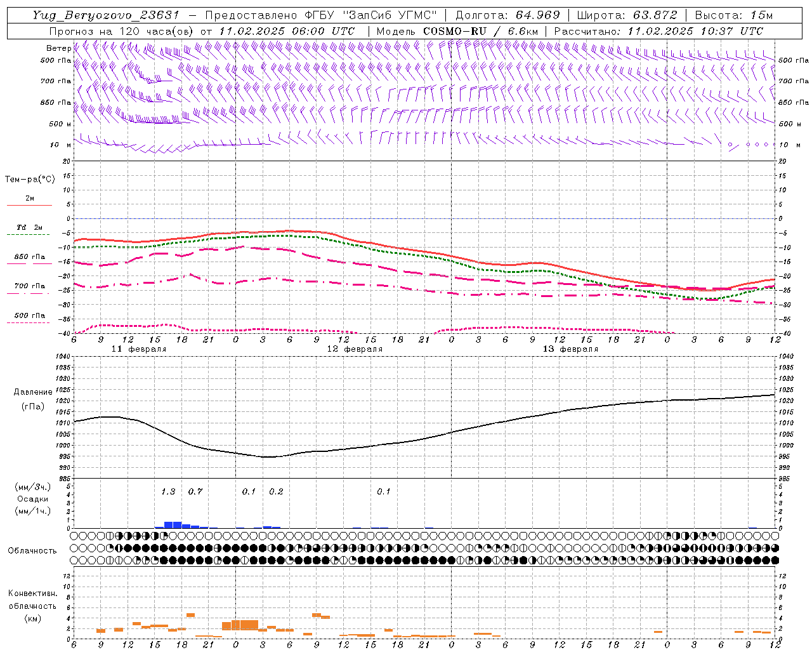Click the 700 гПа temperature legend entry

click(30, 286)
